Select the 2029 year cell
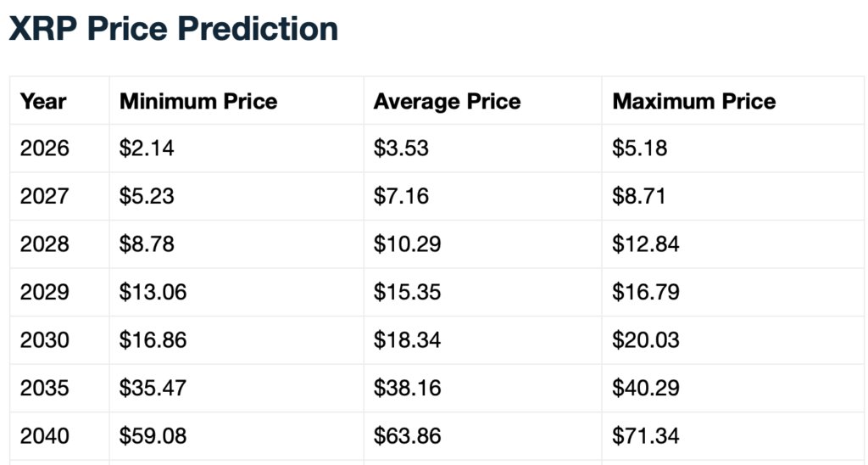 point(45,293)
